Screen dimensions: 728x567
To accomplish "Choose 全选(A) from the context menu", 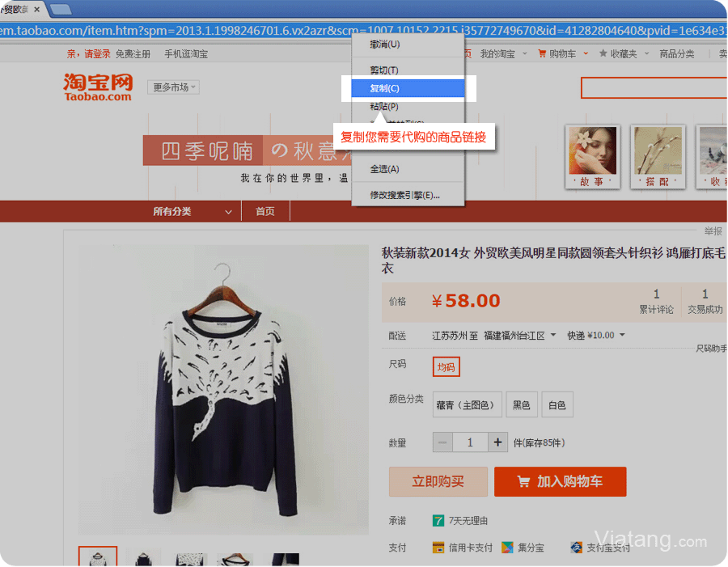I will 384,169.
